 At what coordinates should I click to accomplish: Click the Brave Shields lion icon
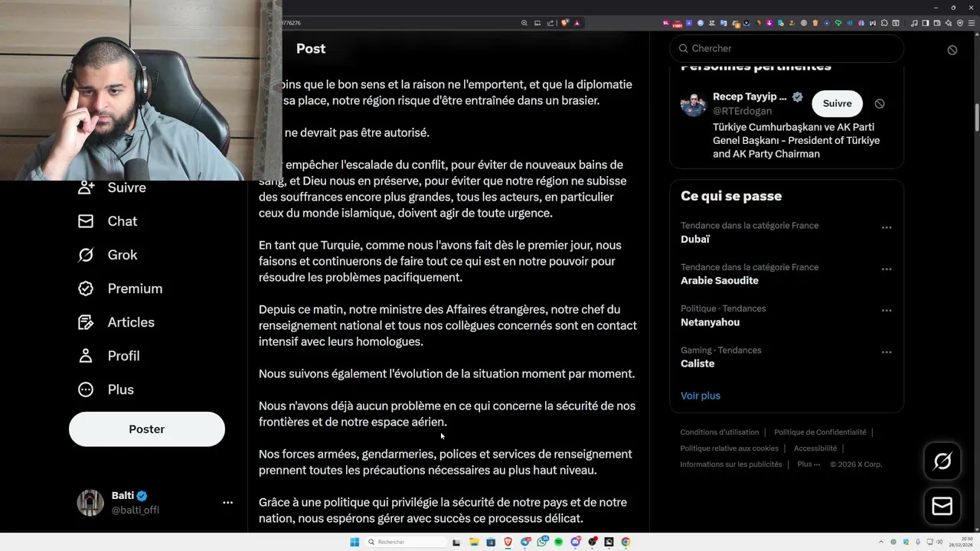pyautogui.click(x=564, y=23)
